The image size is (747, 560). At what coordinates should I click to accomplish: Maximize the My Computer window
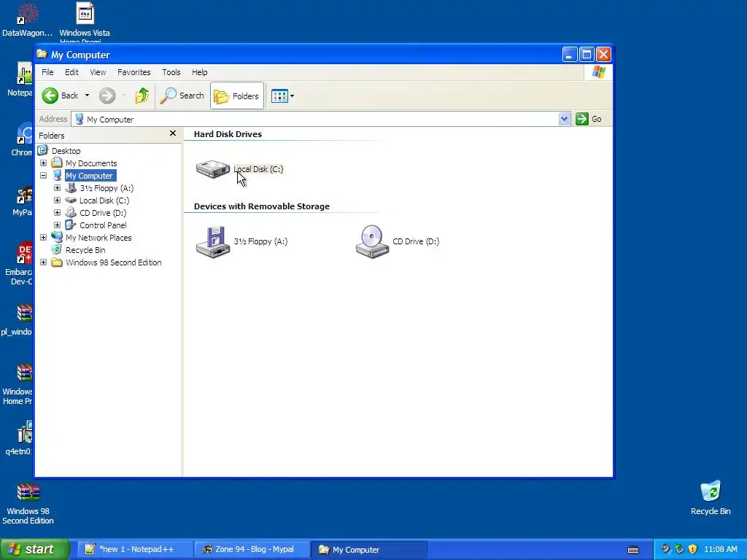(587, 55)
